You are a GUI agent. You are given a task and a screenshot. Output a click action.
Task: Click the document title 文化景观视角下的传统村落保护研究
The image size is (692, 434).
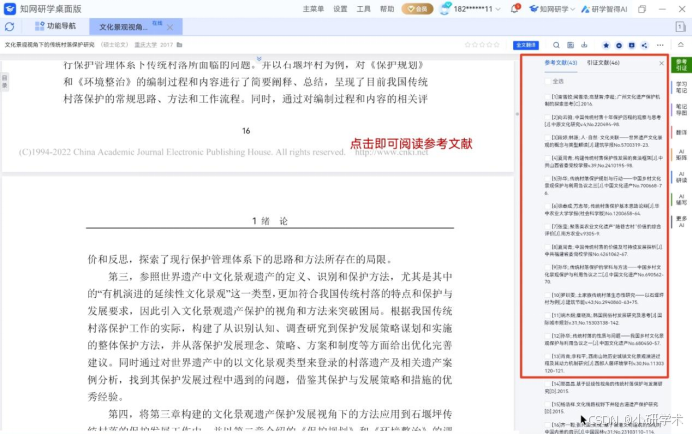[x=49, y=45]
